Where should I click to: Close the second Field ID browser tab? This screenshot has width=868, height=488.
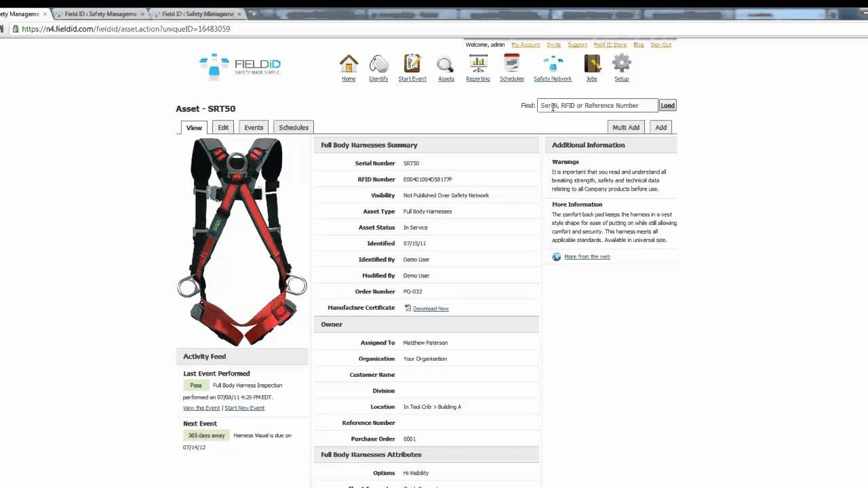(142, 14)
